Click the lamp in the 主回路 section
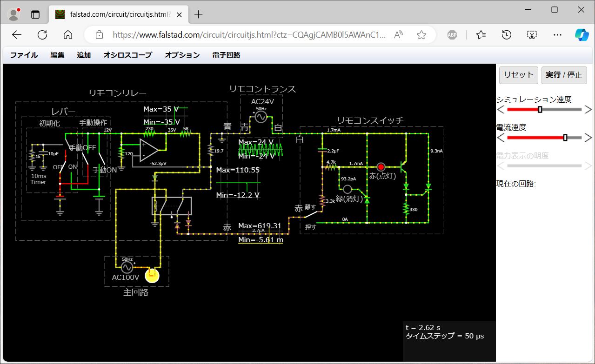Screen dimensions: 595x364 coord(151,275)
